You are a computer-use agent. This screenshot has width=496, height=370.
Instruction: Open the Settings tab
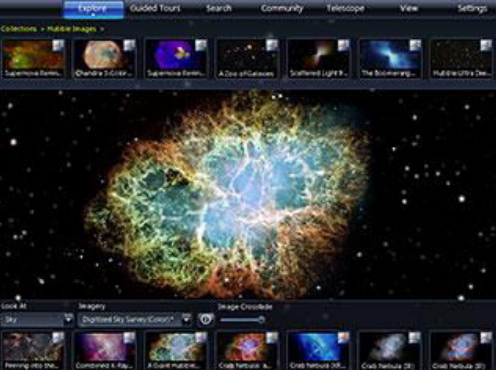472,8
